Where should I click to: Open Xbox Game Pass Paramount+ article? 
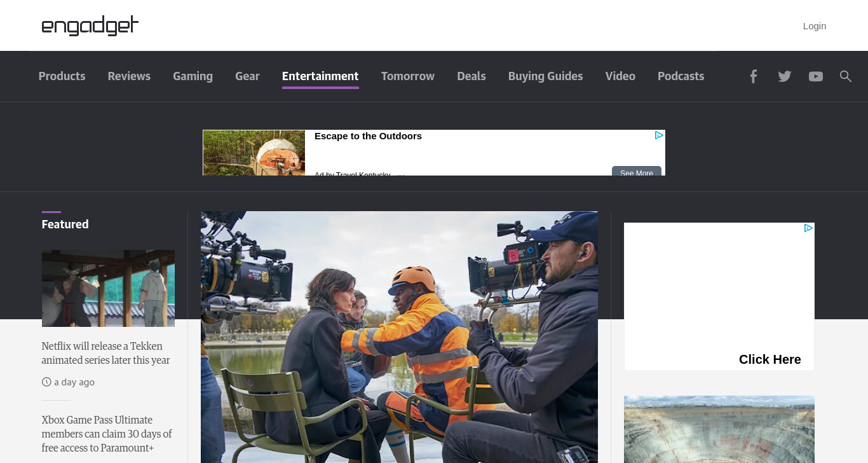pos(107,434)
